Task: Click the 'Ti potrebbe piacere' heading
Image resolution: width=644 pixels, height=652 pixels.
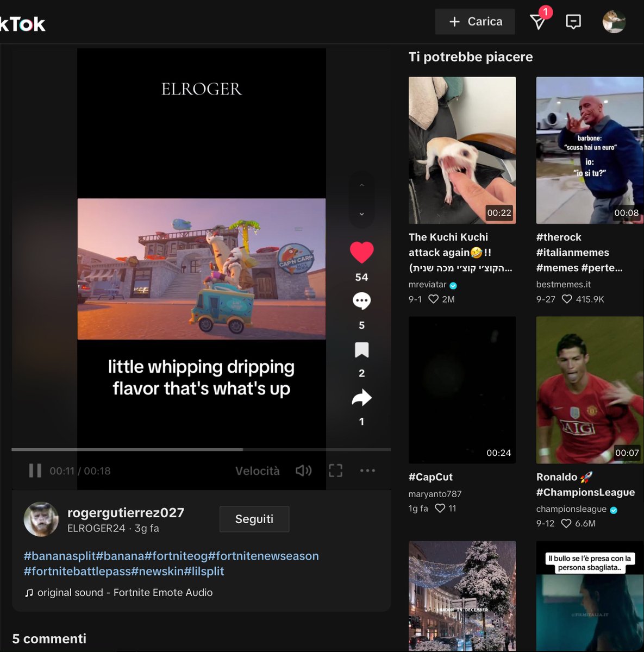Action: (x=471, y=57)
